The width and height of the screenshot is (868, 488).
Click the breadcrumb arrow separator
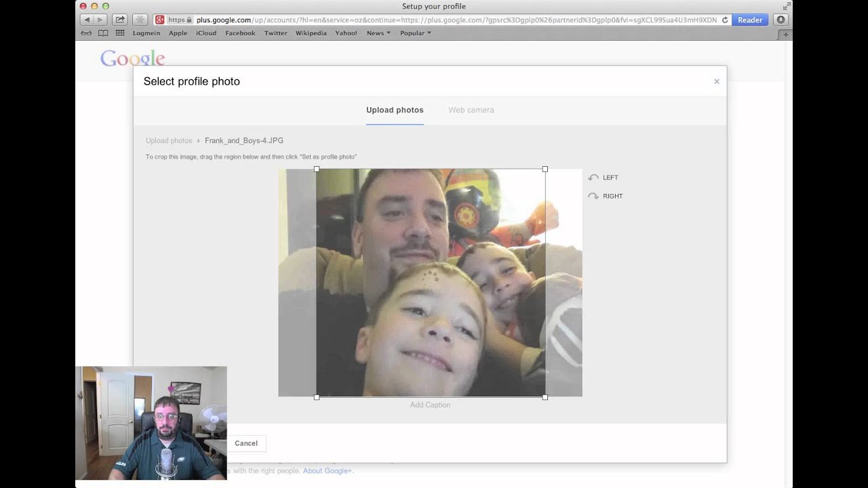(x=199, y=141)
